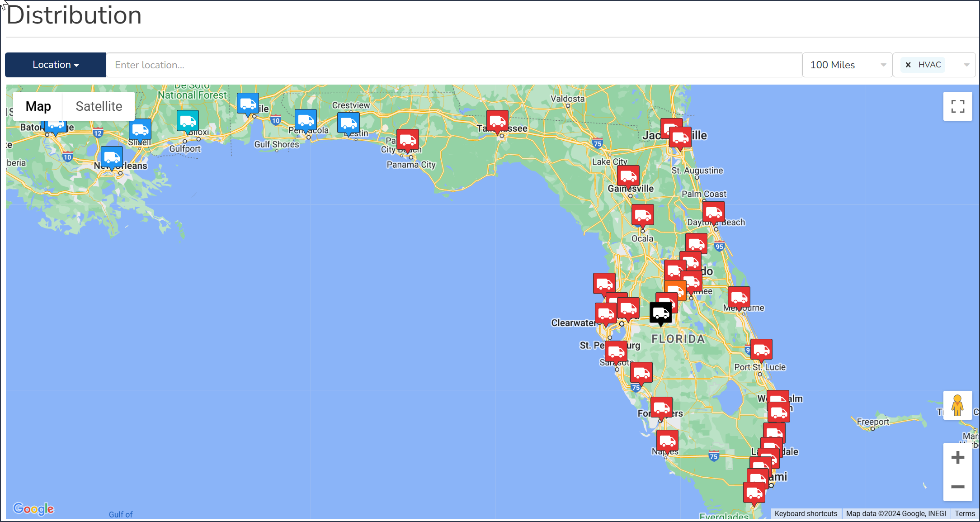Open the map Terms link

(965, 513)
